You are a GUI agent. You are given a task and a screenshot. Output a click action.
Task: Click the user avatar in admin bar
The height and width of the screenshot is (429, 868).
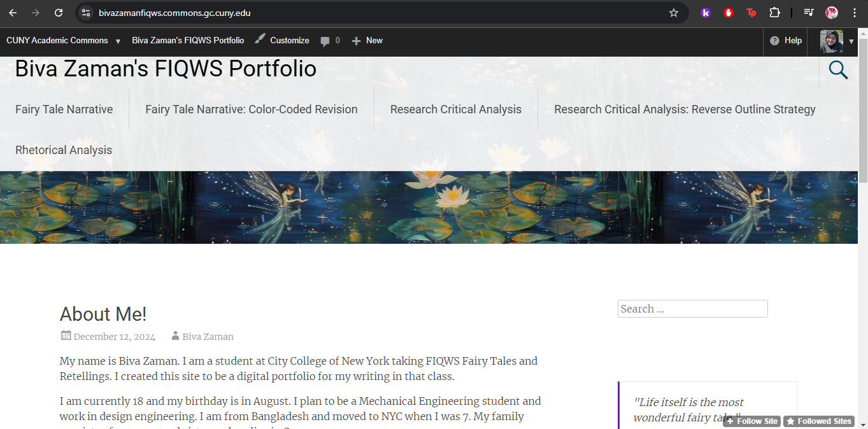[831, 41]
